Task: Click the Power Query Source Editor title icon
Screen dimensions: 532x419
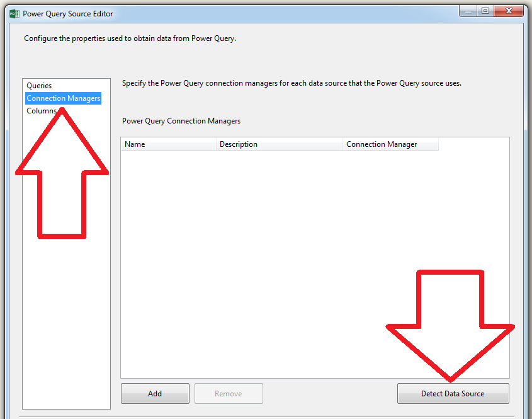Action: 14,14
